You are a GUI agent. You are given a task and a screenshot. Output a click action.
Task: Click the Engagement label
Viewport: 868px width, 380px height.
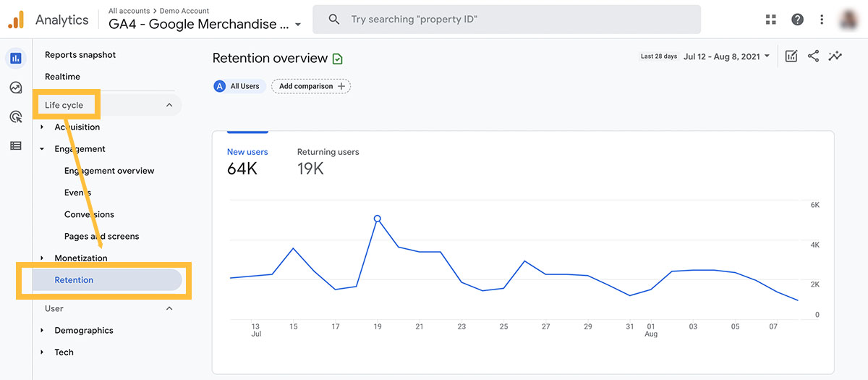[x=80, y=149]
